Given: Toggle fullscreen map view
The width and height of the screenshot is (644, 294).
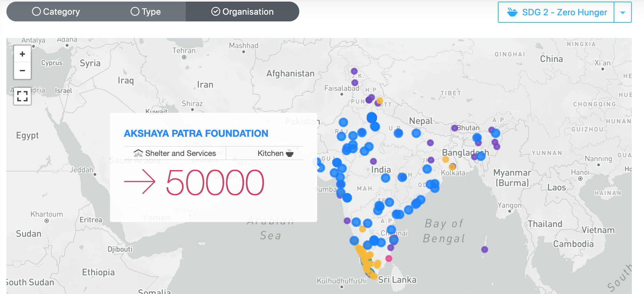Looking at the screenshot, I should [22, 96].
